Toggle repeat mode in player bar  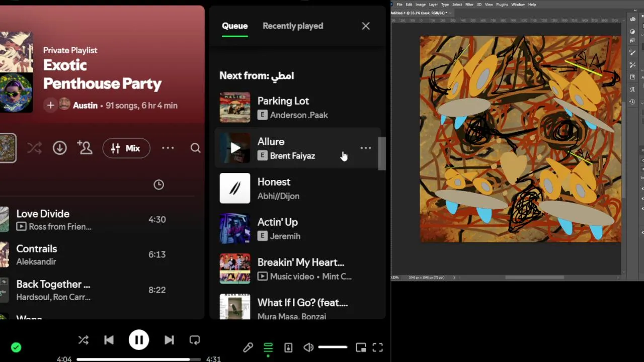coord(195,340)
